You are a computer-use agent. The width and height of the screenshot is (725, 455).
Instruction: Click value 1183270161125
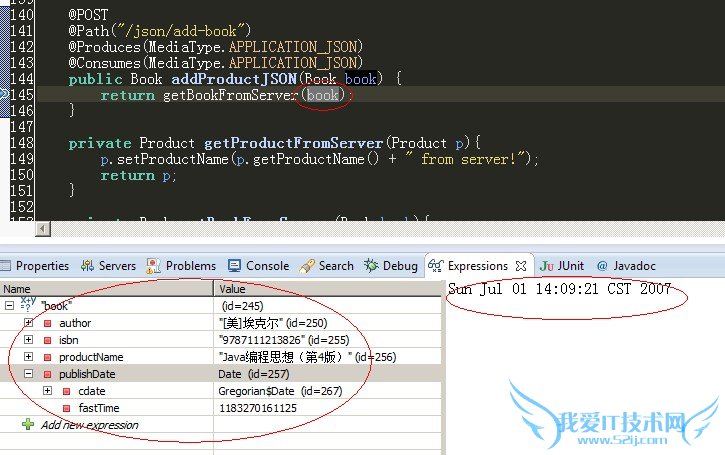point(258,408)
